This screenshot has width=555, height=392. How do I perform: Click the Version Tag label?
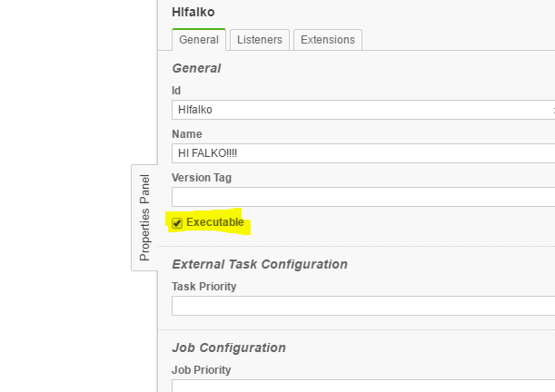[202, 178]
